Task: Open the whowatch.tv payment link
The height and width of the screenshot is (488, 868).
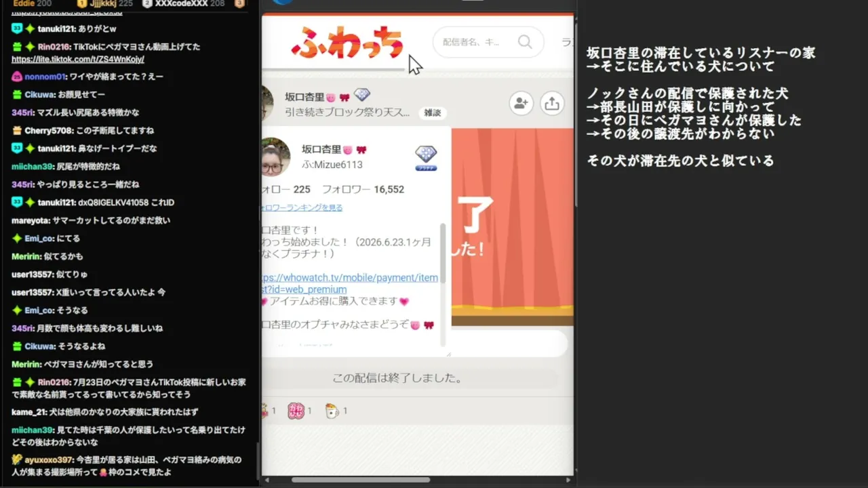Action: tap(350, 283)
